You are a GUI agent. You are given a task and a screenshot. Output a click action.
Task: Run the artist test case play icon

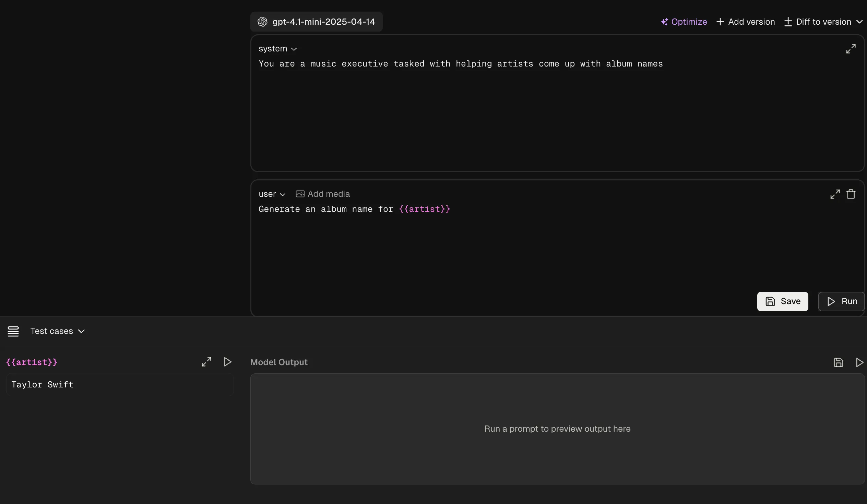(x=227, y=362)
